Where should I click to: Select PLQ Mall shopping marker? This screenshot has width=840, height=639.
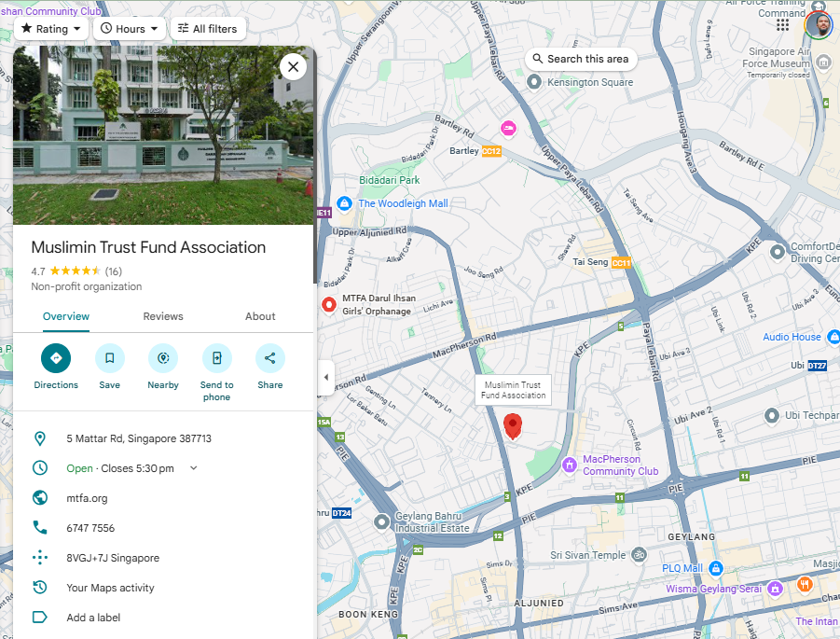click(716, 568)
